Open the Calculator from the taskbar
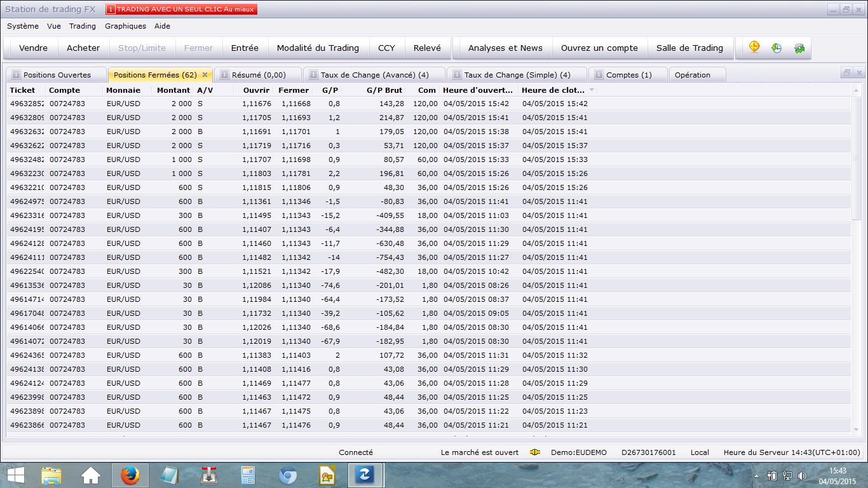 coord(248,475)
